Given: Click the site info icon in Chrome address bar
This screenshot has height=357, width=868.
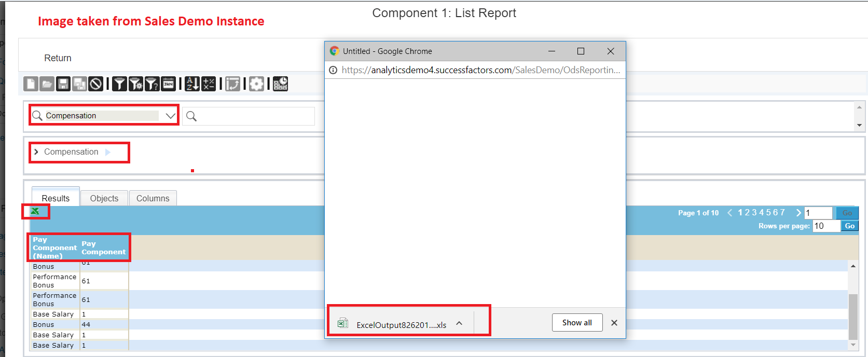Looking at the screenshot, I should 333,70.
